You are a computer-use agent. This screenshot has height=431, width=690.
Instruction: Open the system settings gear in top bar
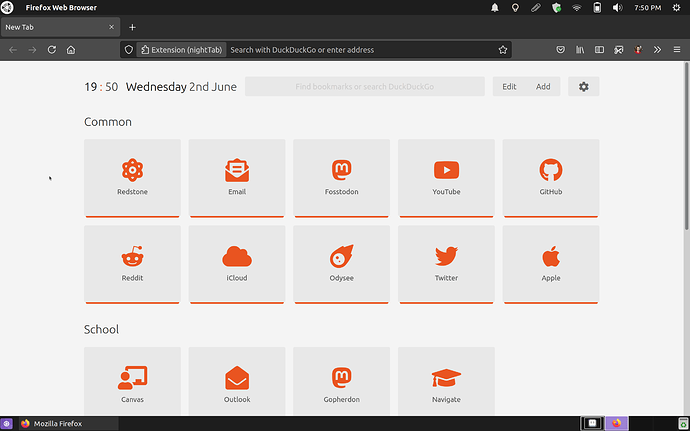(x=676, y=7)
